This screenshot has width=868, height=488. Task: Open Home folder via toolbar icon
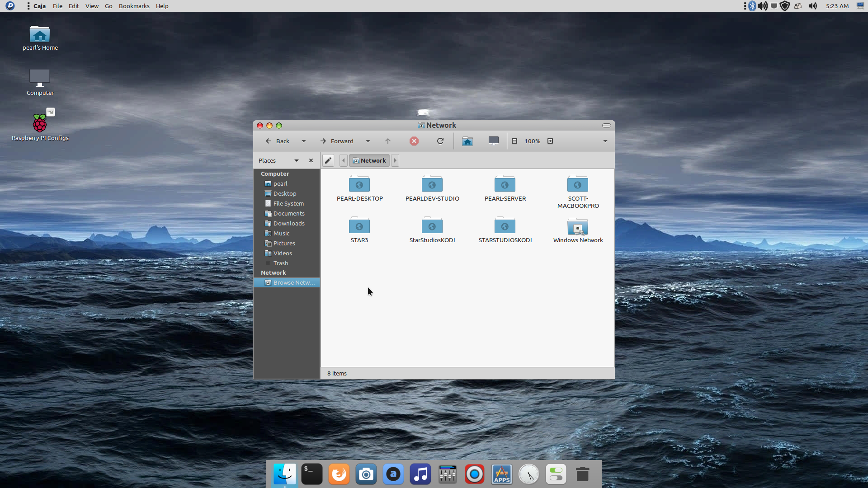467,141
